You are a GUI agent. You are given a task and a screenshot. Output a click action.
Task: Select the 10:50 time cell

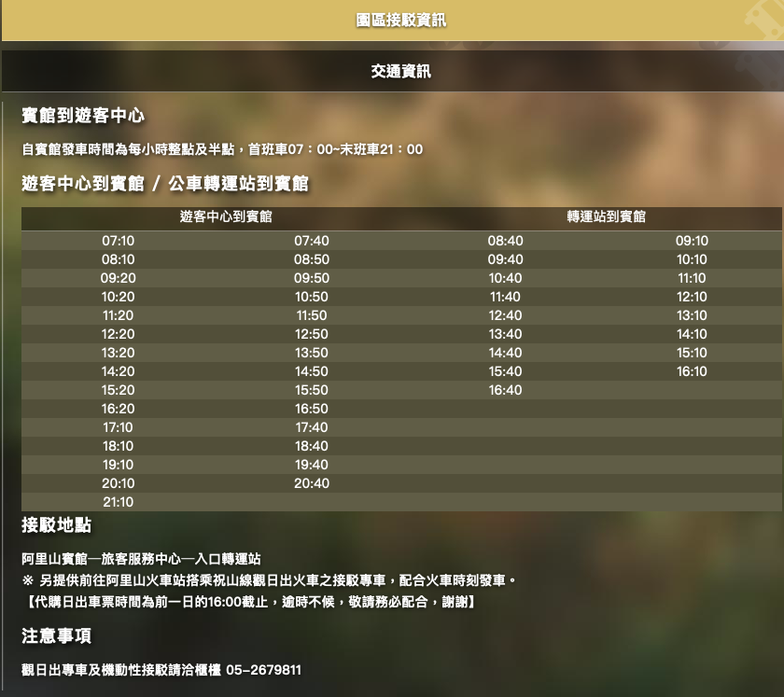(312, 297)
